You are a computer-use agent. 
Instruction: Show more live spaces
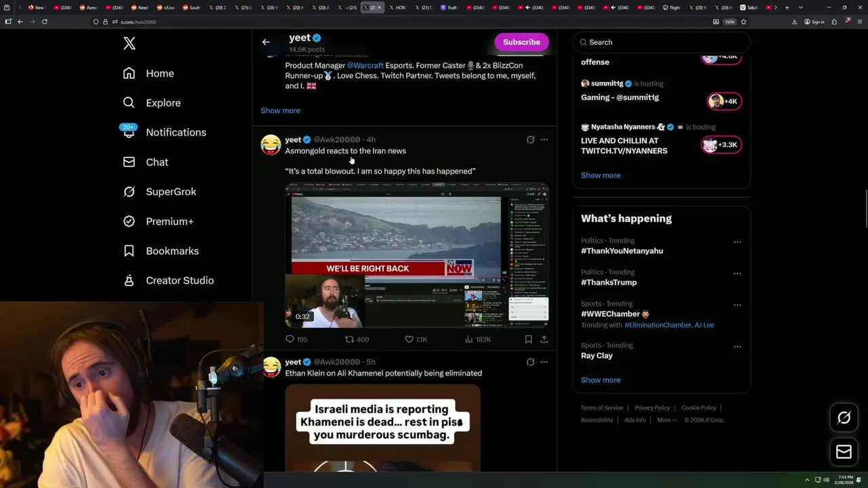[x=600, y=176]
